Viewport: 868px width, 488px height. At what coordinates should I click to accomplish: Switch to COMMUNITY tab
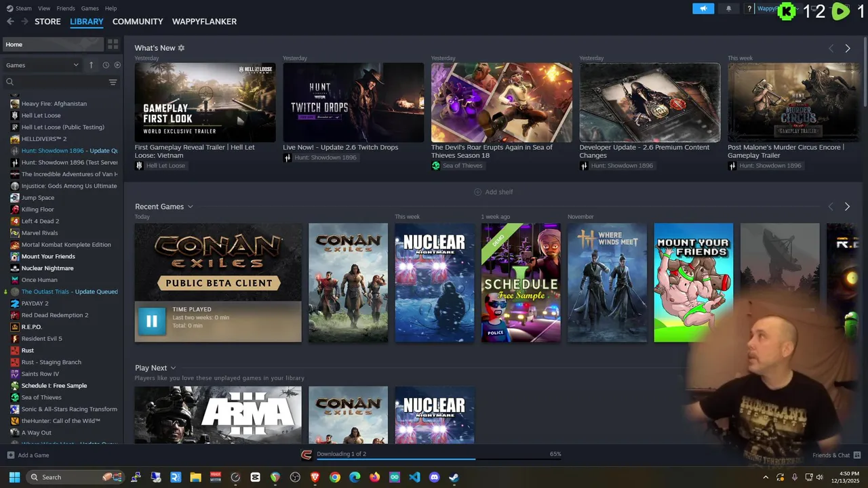(x=138, y=22)
